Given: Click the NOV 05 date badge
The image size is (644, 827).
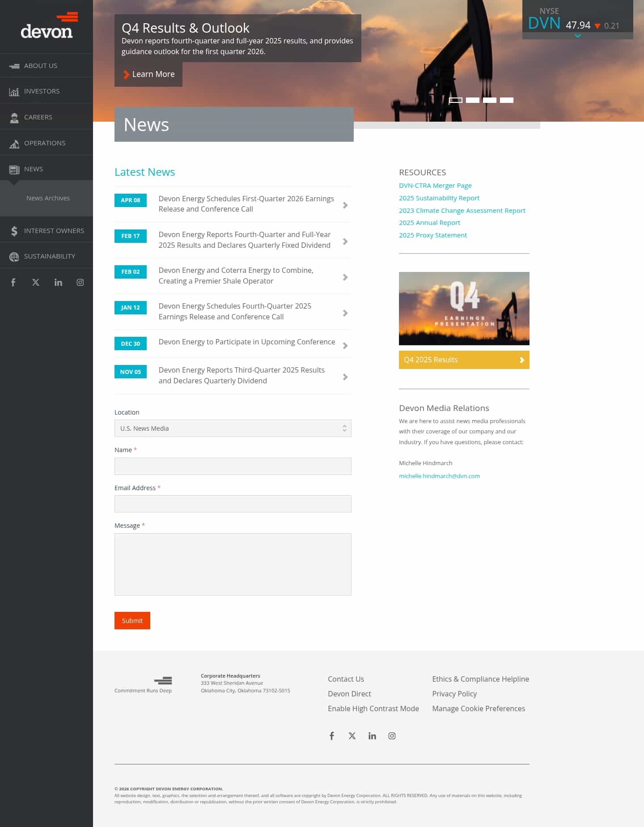Looking at the screenshot, I should tap(131, 372).
